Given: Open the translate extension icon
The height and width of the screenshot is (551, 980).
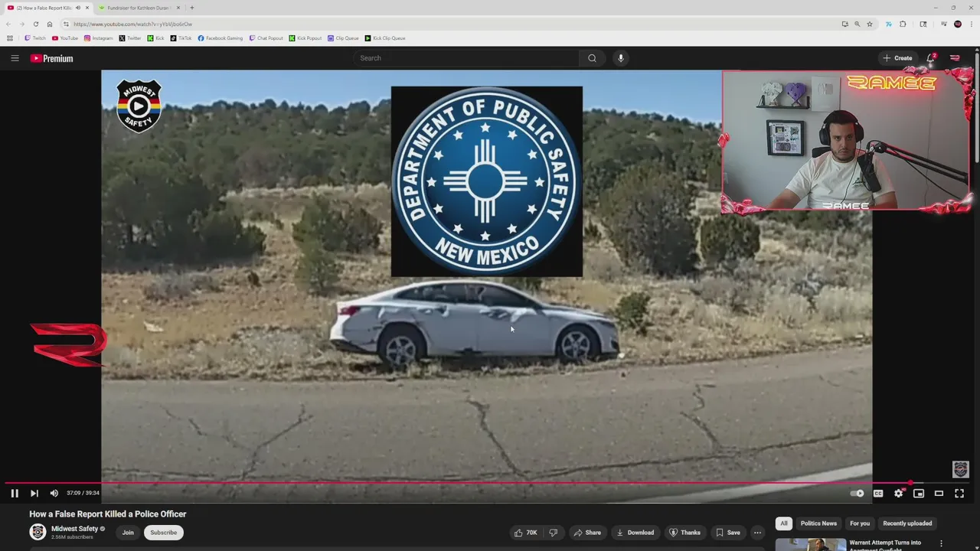Looking at the screenshot, I should (x=888, y=24).
